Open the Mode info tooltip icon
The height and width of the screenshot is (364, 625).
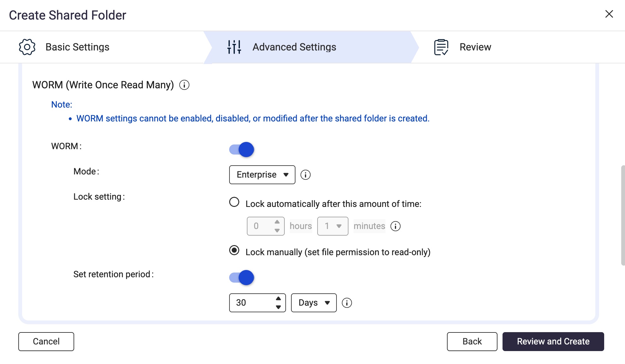pyautogui.click(x=305, y=175)
